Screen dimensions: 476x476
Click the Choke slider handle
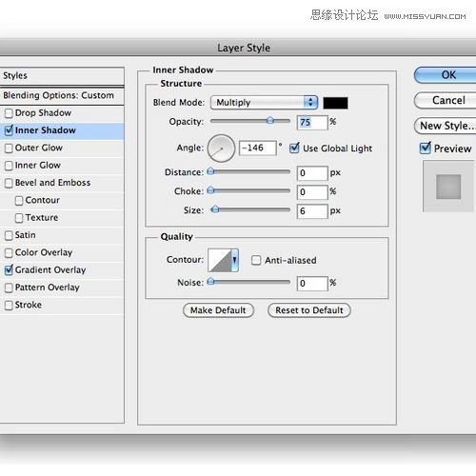(210, 190)
